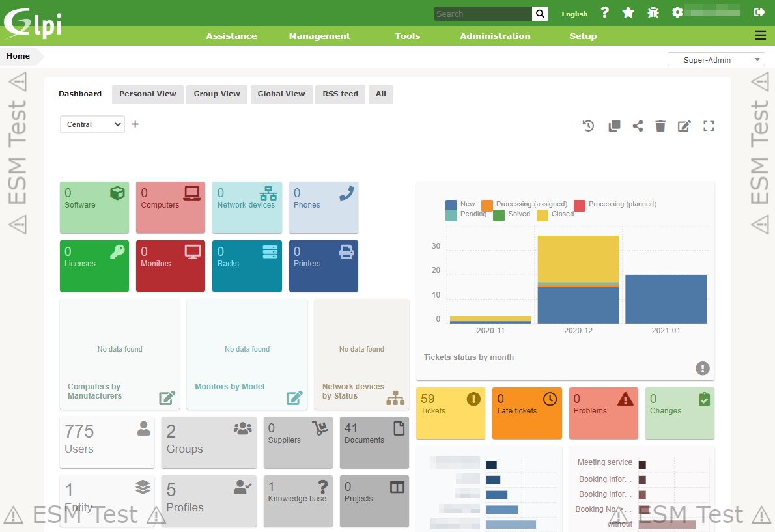Screen dimensions: 775x532
Task: Clone the dashboard with copy icon
Action: coord(614,126)
